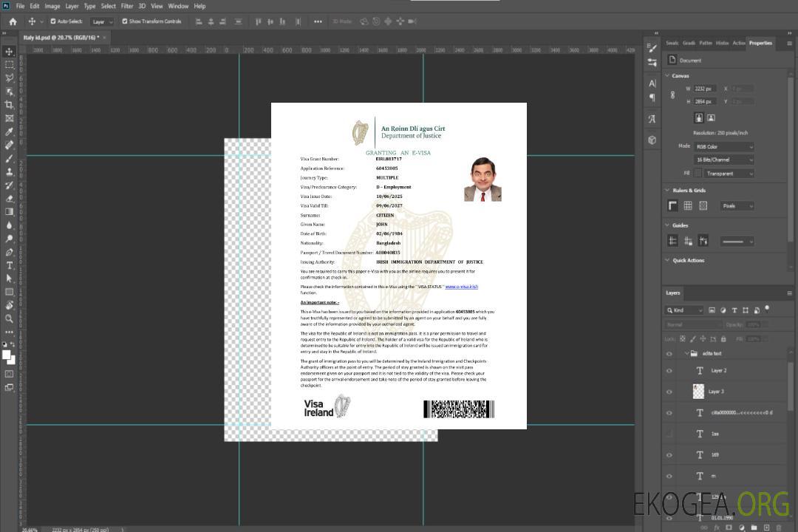Toggle the Show Transform Controls checkbox
Image resolution: width=798 pixels, height=532 pixels.
(x=125, y=21)
